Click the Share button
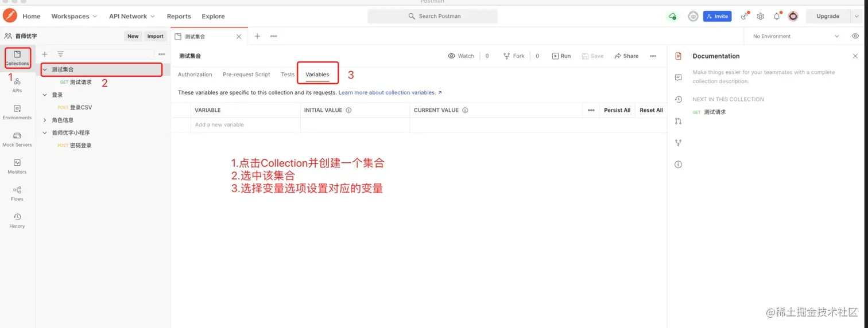Image resolution: width=868 pixels, height=328 pixels. coord(626,56)
